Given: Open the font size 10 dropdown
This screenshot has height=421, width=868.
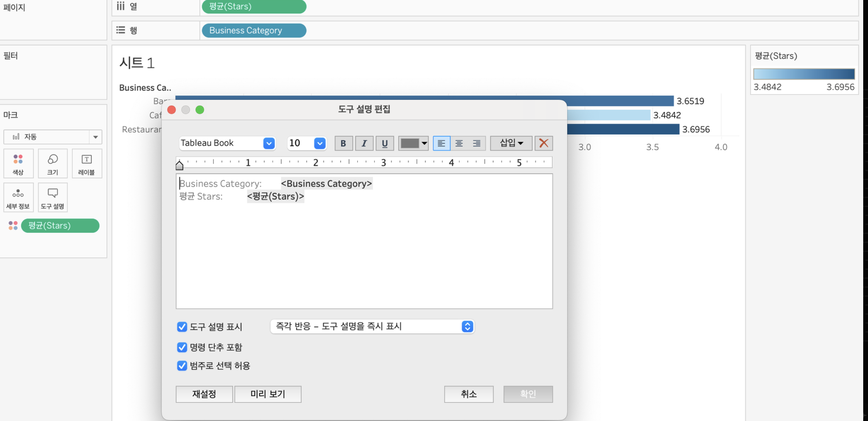Looking at the screenshot, I should coord(319,143).
